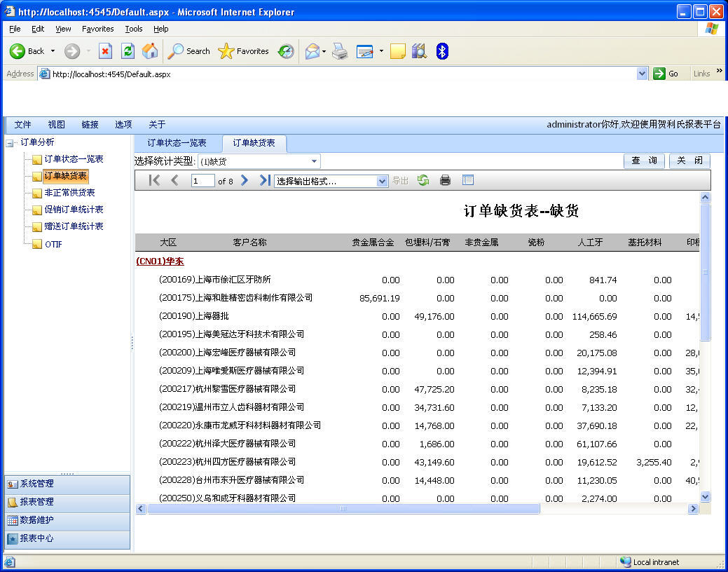
Task: Open the Edit icon dropdown arrow
Action: 381,51
